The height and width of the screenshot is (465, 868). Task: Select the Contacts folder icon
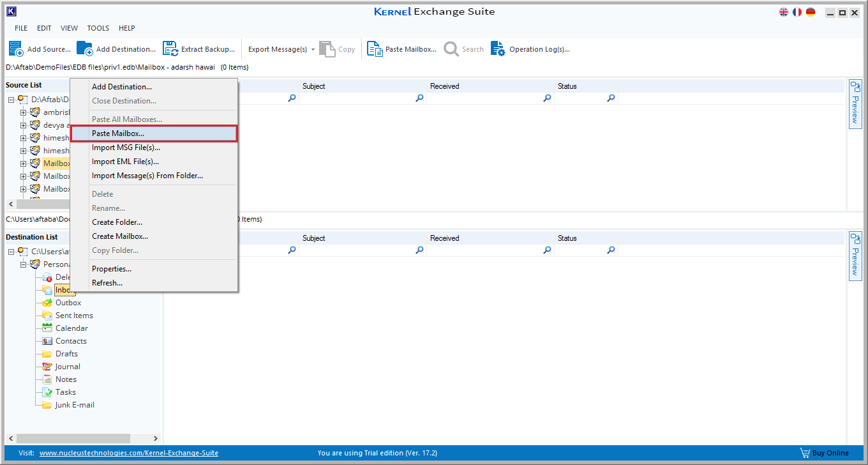pyautogui.click(x=47, y=341)
